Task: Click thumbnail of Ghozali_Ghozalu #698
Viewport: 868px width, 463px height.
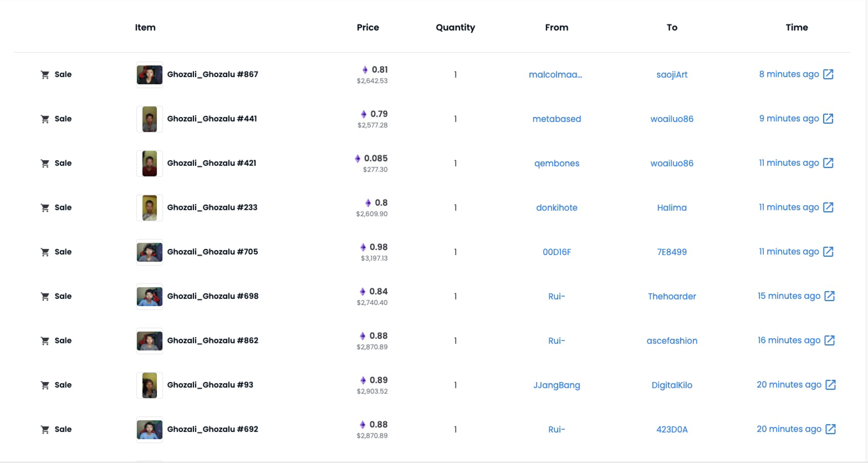Action: pyautogui.click(x=149, y=296)
